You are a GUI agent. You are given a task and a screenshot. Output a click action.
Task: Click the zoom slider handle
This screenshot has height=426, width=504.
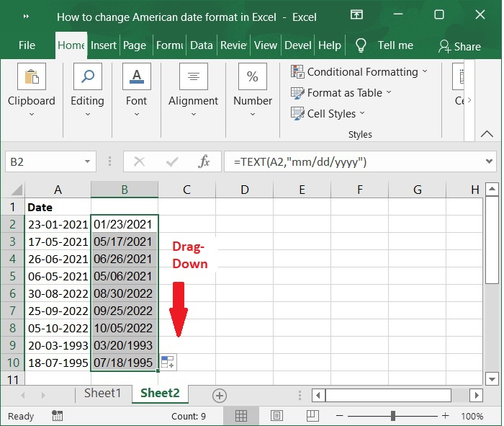(393, 416)
